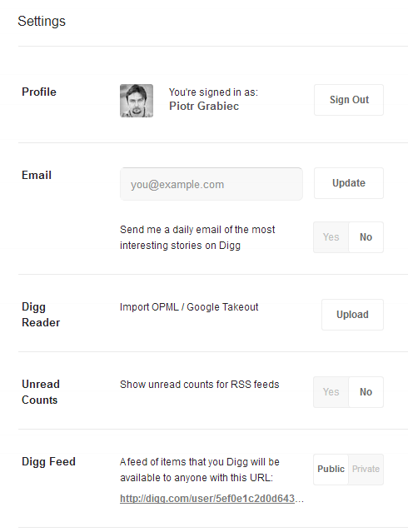The image size is (408, 532).
Task: Switch Digg Feed to Private
Action: pos(366,470)
